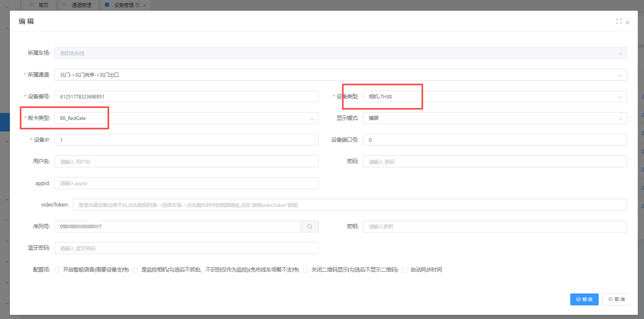Click the 序列号 input field

tap(178, 226)
